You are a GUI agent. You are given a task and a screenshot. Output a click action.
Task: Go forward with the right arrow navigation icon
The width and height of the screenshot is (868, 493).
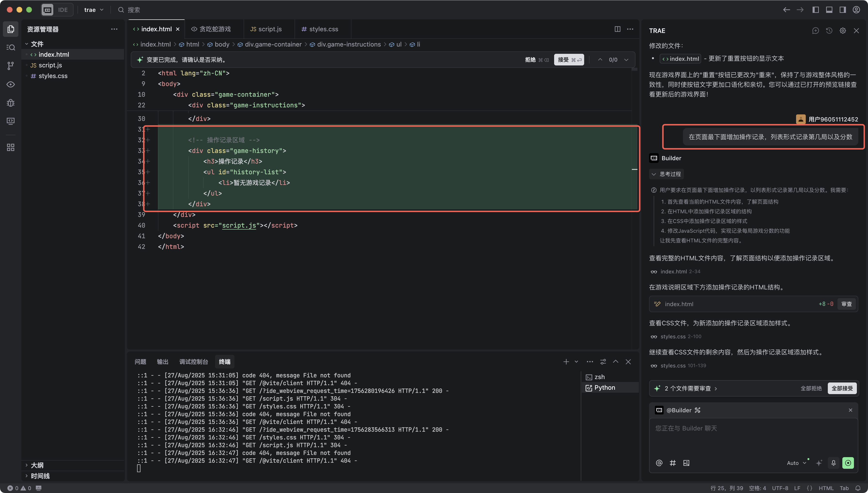tap(800, 10)
